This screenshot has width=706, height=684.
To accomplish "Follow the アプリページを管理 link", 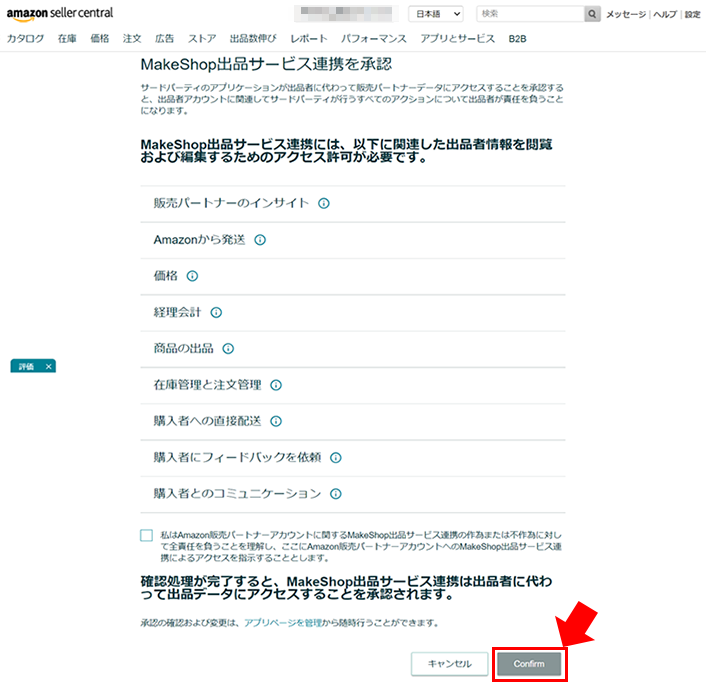I will 283,623.
